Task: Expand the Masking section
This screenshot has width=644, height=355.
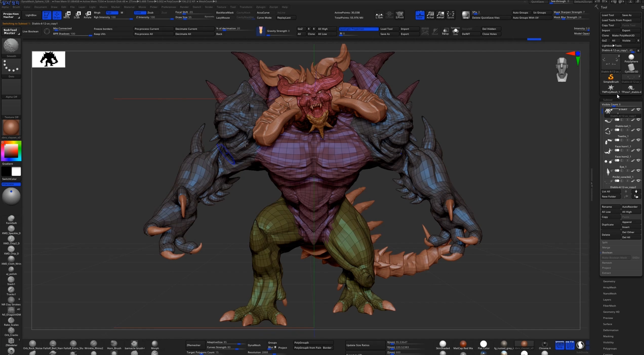Action: tap(608, 336)
